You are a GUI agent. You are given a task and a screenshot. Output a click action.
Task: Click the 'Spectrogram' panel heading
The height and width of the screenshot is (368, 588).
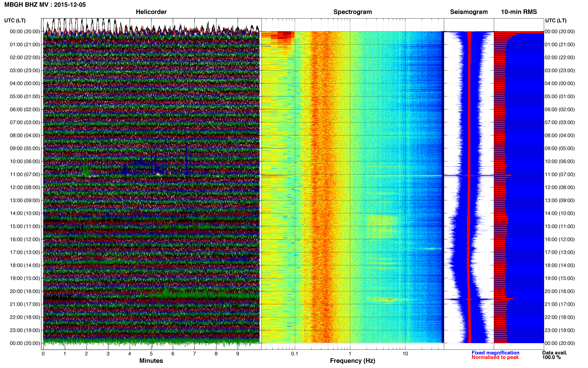tap(352, 12)
